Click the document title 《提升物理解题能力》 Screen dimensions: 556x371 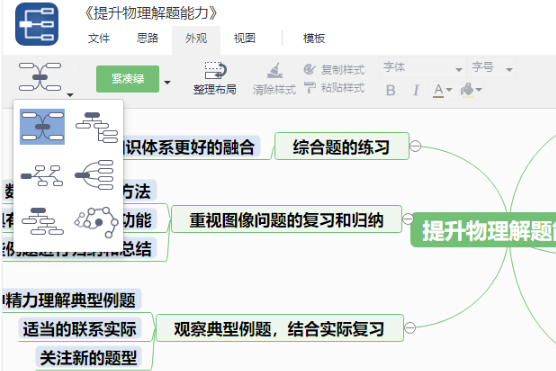[x=151, y=13]
